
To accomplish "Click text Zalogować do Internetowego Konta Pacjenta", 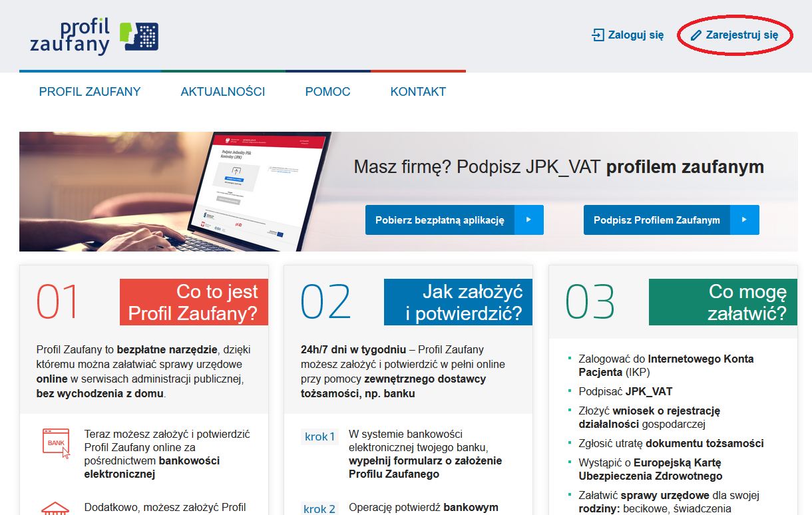I will point(666,365).
